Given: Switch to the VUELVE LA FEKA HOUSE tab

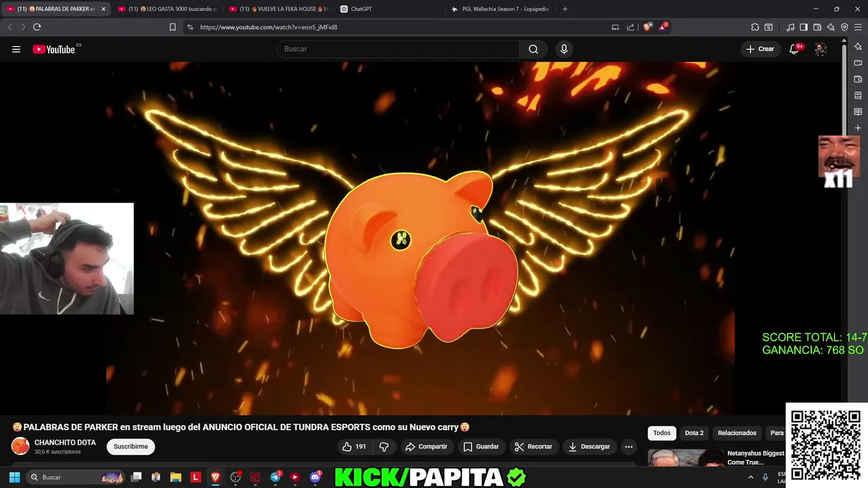Looking at the screenshot, I should [x=279, y=9].
